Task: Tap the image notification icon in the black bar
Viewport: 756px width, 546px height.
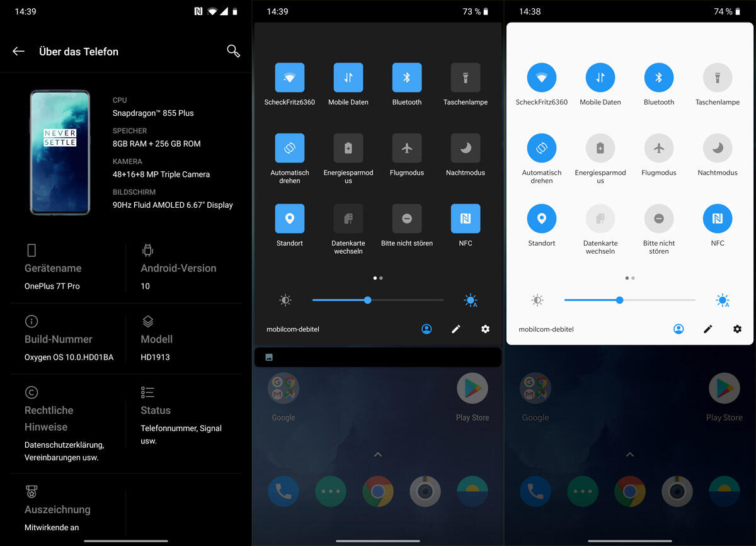Action: click(x=269, y=357)
